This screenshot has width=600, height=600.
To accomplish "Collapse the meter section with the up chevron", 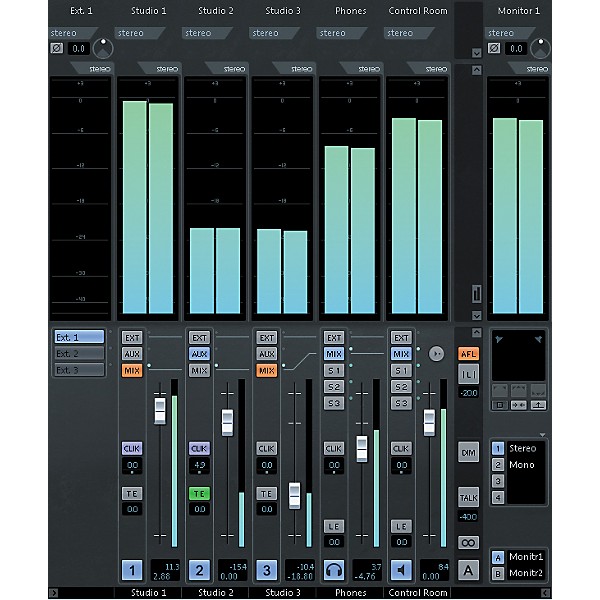I will click(476, 70).
